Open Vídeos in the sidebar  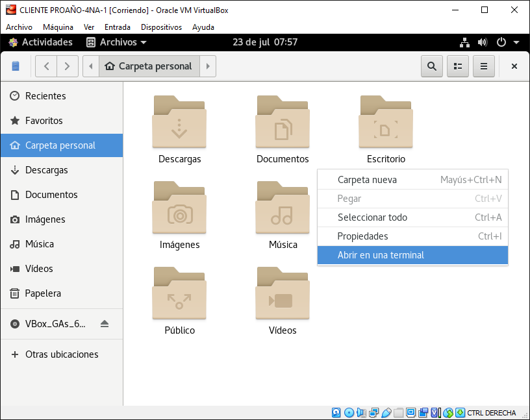point(62,269)
